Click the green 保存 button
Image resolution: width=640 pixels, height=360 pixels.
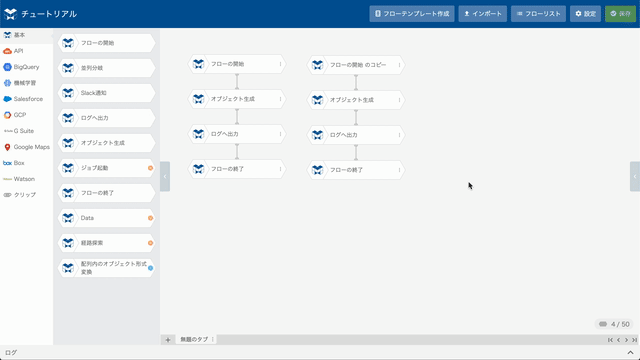tap(620, 14)
